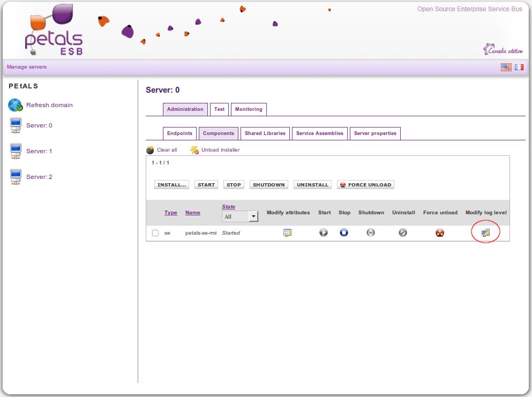Click the Unload installer link
The image size is (532, 397).
coord(220,150)
